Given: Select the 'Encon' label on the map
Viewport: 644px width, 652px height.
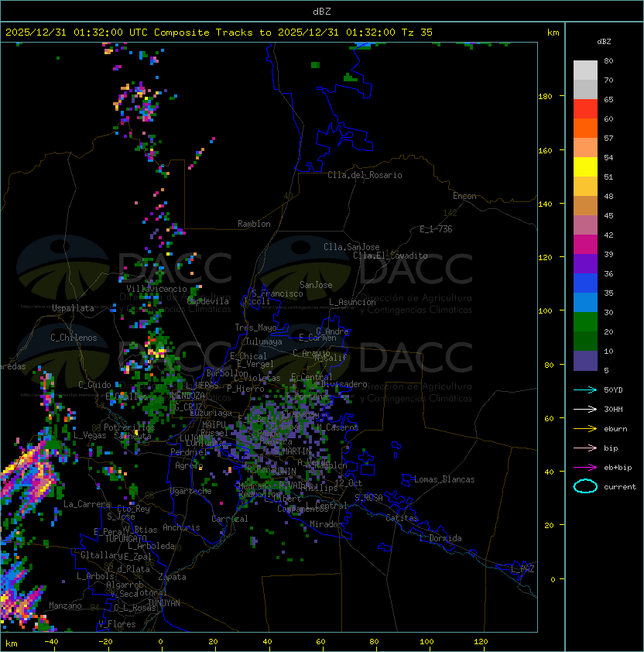Looking at the screenshot, I should (x=464, y=196).
